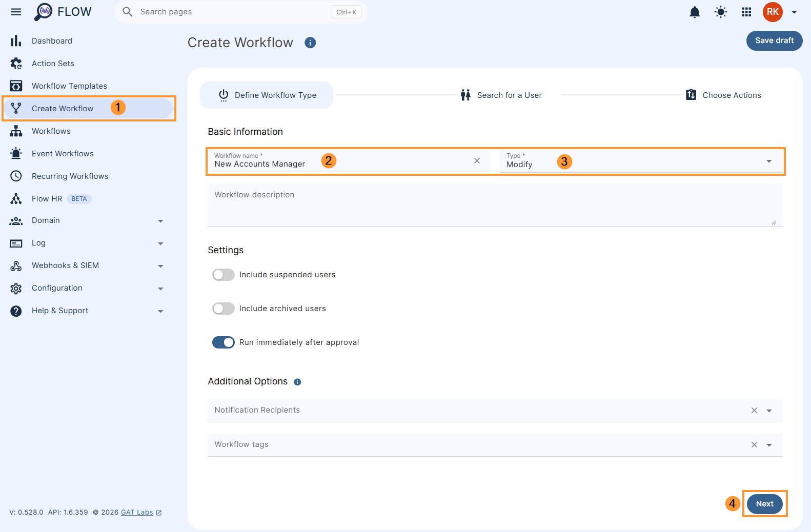Viewport: 811px width, 532px height.
Task: Clear Notification Recipients with the X icon
Action: (754, 411)
